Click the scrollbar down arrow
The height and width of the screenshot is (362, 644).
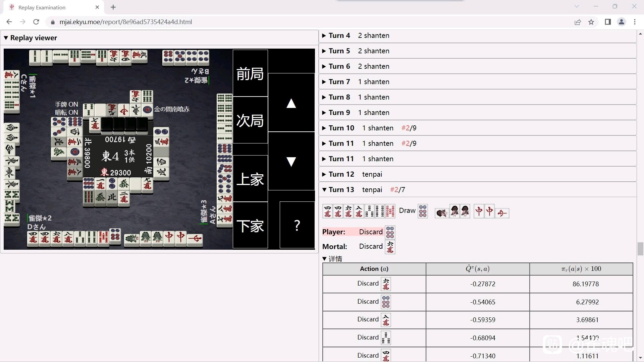640,358
